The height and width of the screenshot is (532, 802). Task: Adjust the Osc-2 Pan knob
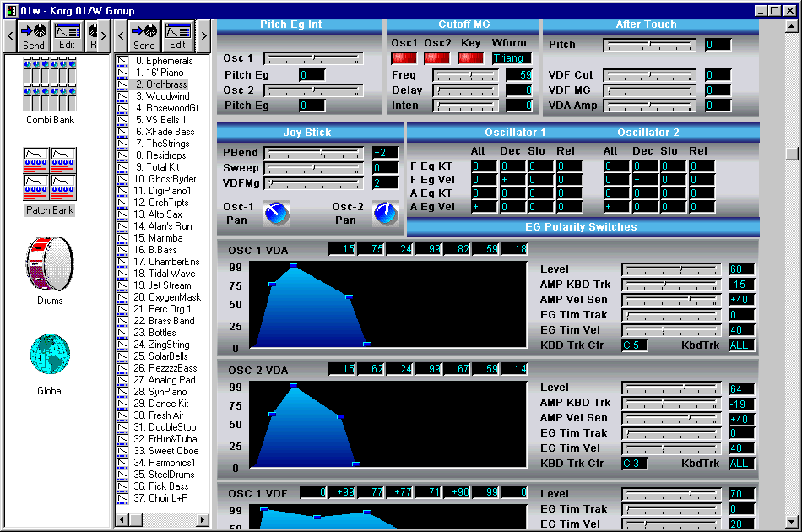386,214
